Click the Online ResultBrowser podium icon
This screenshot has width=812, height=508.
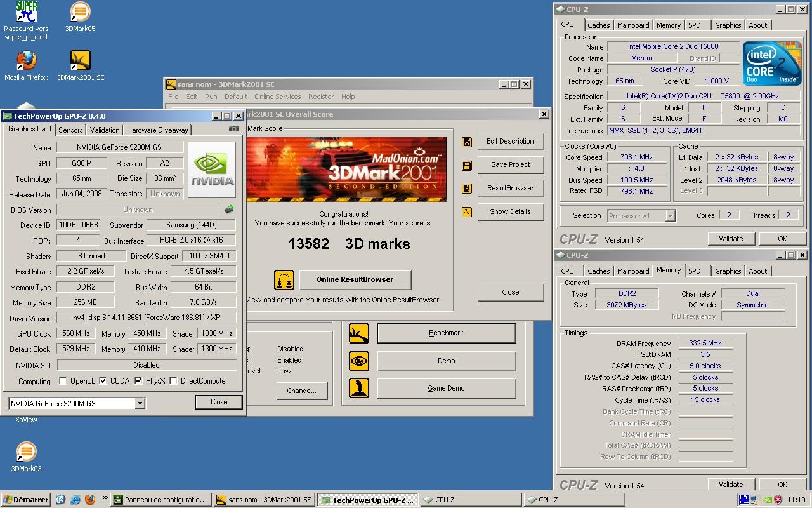click(x=284, y=280)
